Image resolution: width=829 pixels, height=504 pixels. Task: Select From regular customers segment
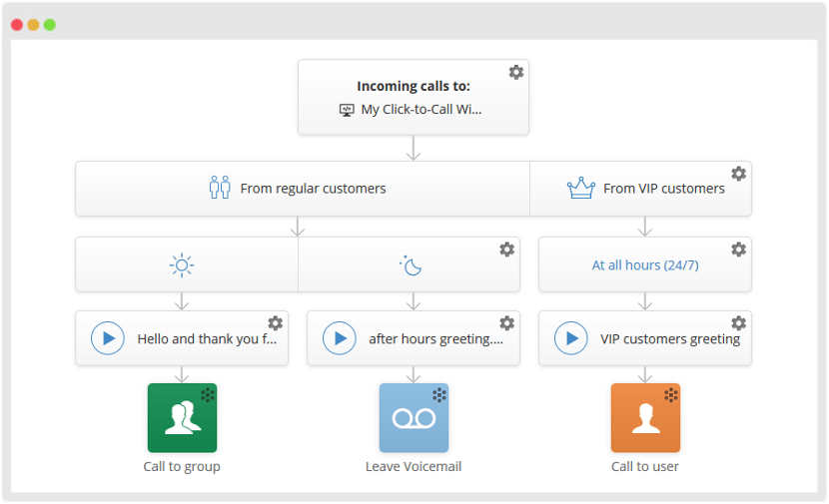pos(303,189)
